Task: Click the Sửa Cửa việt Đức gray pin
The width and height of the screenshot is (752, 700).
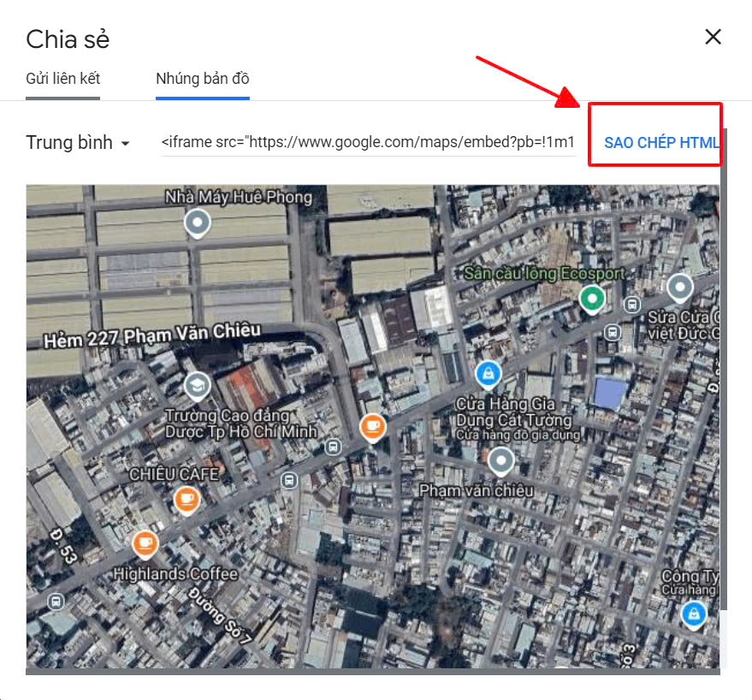Action: (679, 288)
